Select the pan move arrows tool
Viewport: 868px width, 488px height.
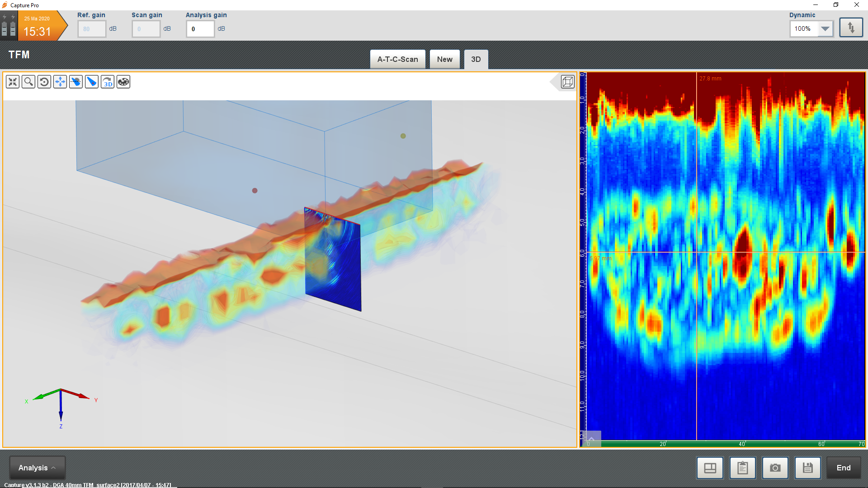[60, 82]
